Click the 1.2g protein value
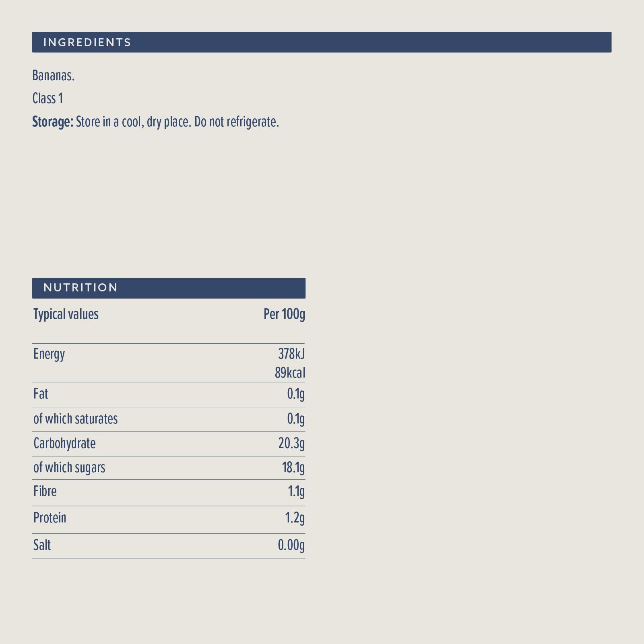Screen dimensions: 644x644 295,518
